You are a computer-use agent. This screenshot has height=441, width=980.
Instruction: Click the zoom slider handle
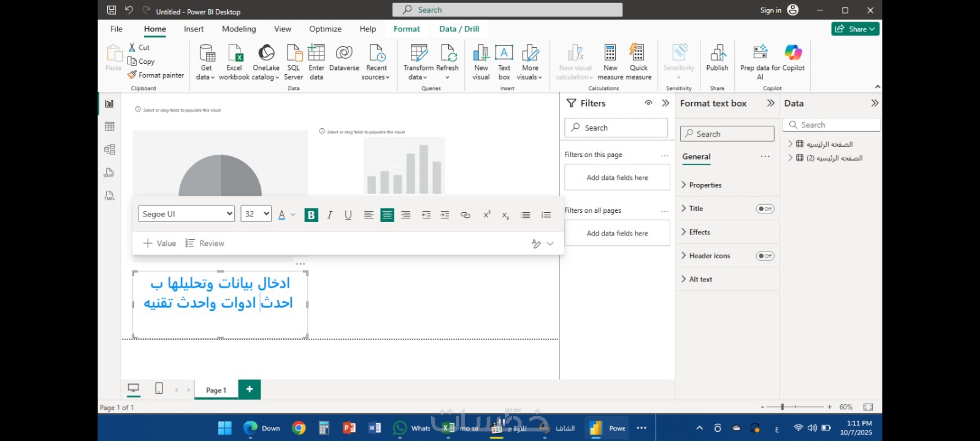[782, 407]
